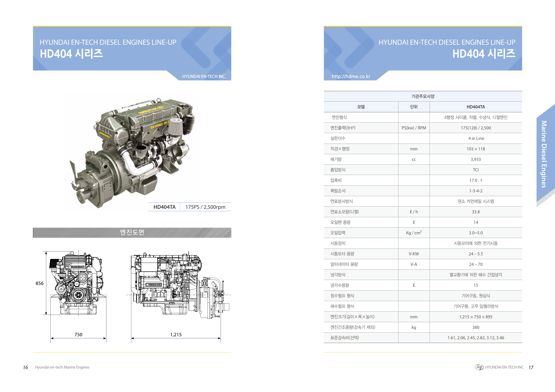
Task: Click the HD404TA column header in table
Action: [475, 107]
